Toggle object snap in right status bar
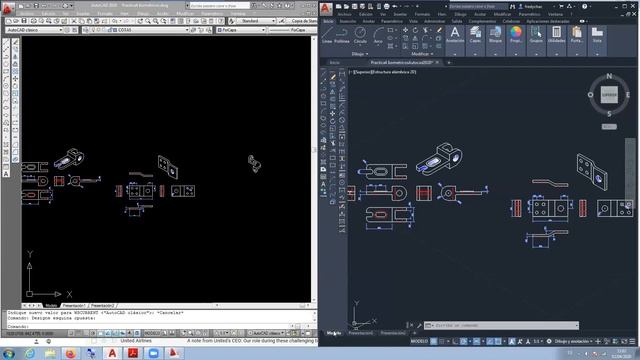Viewport: 640px width, 360px height. (498, 341)
